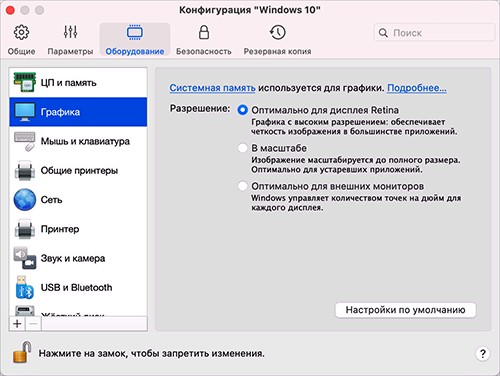Image resolution: width=500 pixels, height=376 pixels.
Task: Select Оптимально для дисплея Retina option
Action: coord(242,110)
